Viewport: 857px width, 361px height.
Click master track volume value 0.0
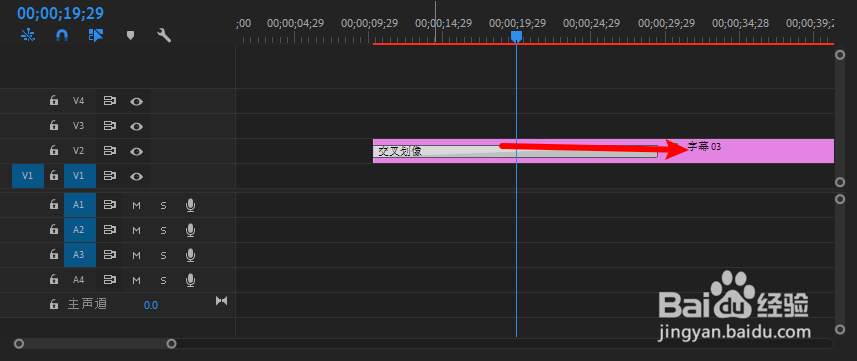[x=151, y=305]
